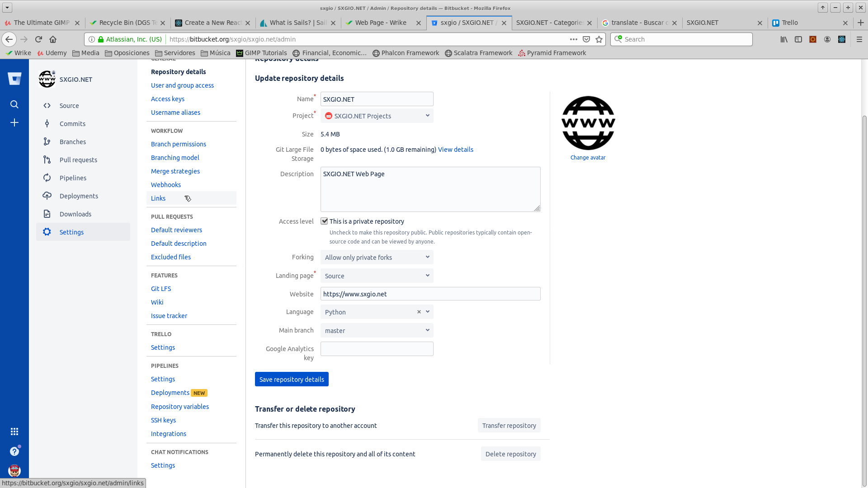Open the Forking dropdown

click(377, 257)
